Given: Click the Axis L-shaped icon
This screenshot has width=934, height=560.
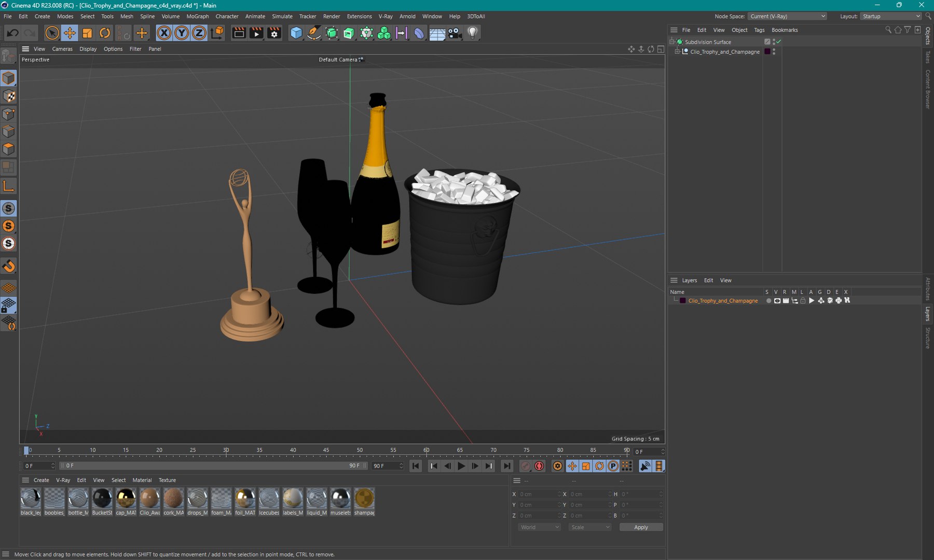Looking at the screenshot, I should pos(9,186).
